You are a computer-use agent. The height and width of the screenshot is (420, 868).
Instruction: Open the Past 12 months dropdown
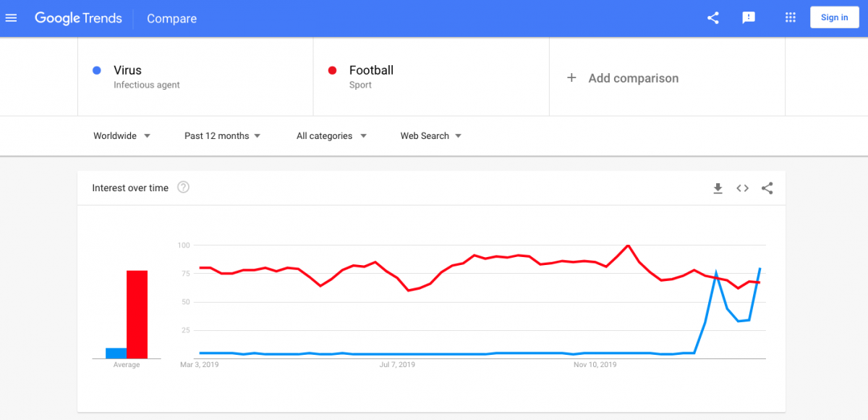[x=222, y=135]
